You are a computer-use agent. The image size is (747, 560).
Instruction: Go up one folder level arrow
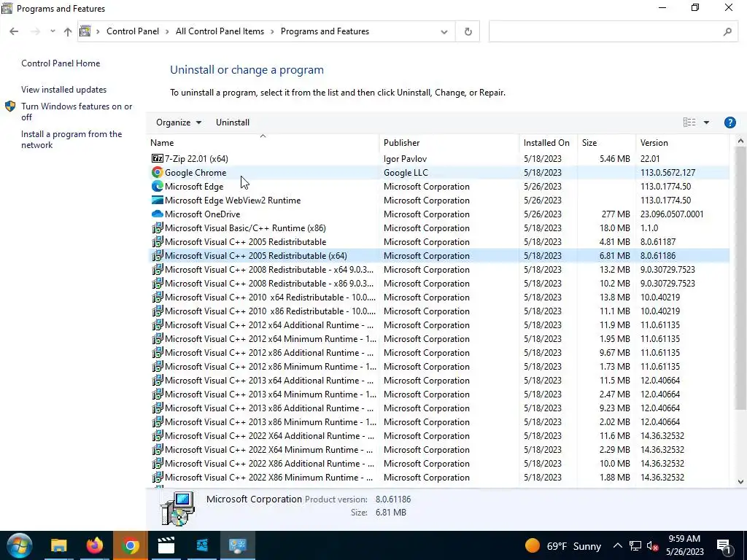coord(68,31)
